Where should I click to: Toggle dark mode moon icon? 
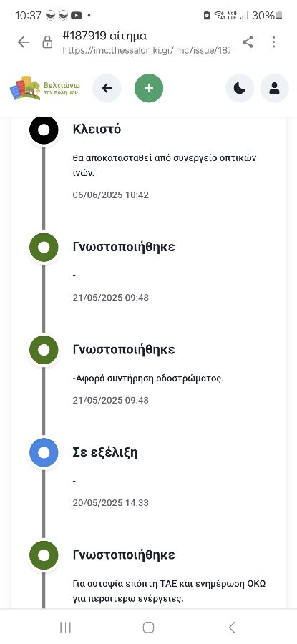point(240,88)
